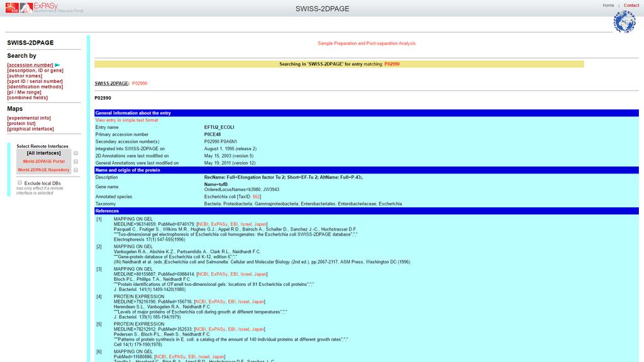Screen dimensions: 644x362
Task: Open TaxID 562 link
Action: click(x=256, y=197)
